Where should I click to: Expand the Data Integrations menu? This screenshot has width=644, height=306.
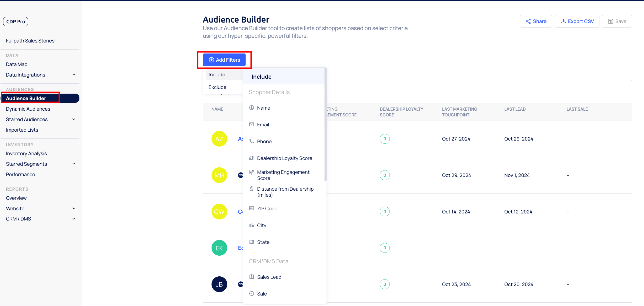(74, 75)
